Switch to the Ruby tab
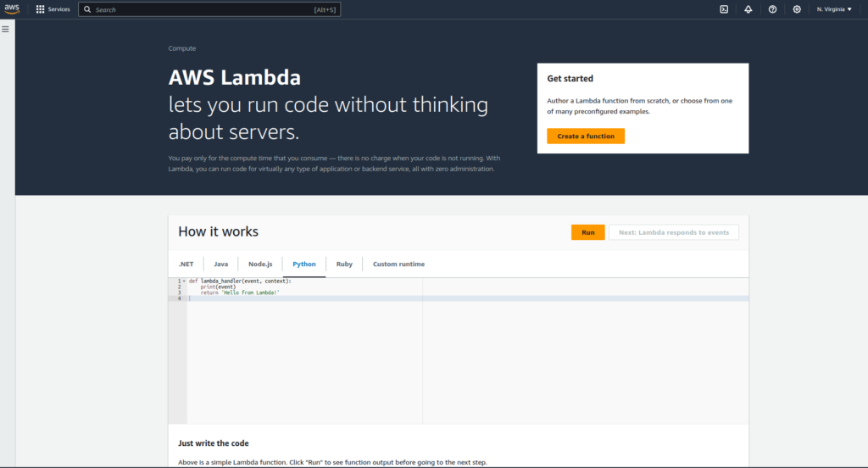 [344, 265]
